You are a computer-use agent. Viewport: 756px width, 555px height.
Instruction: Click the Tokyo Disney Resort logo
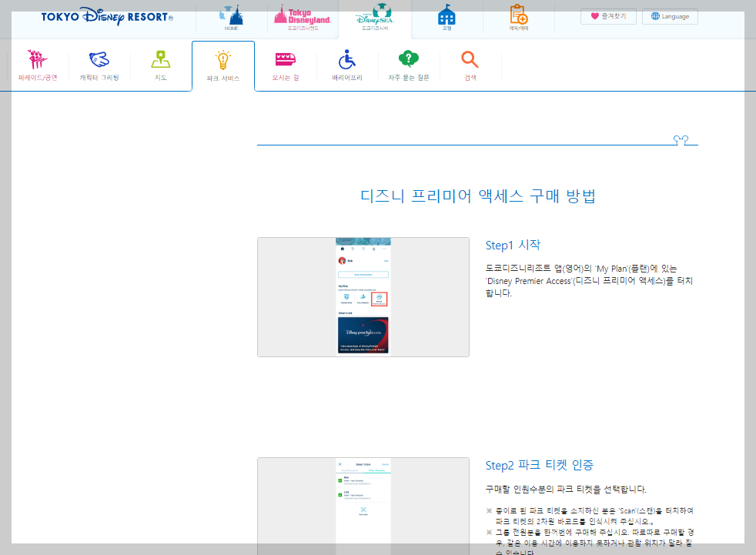(x=106, y=16)
